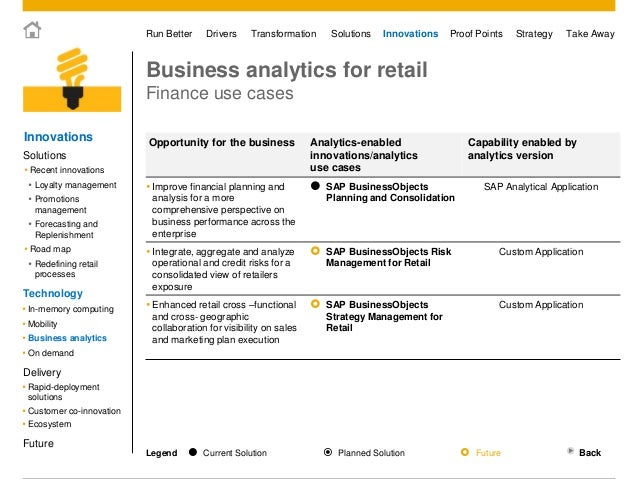This screenshot has height=479, width=638.
Task: Open the Take Away tab
Action: pyautogui.click(x=590, y=34)
